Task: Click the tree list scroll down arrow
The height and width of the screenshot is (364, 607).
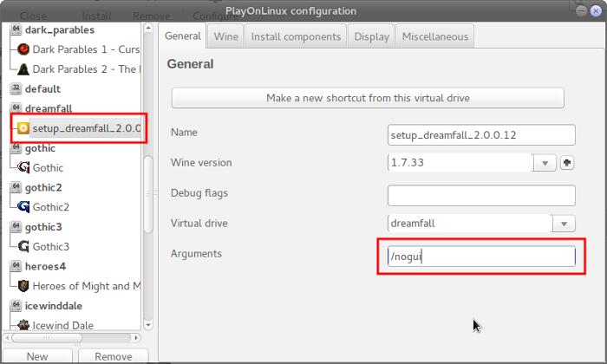Action: click(148, 325)
